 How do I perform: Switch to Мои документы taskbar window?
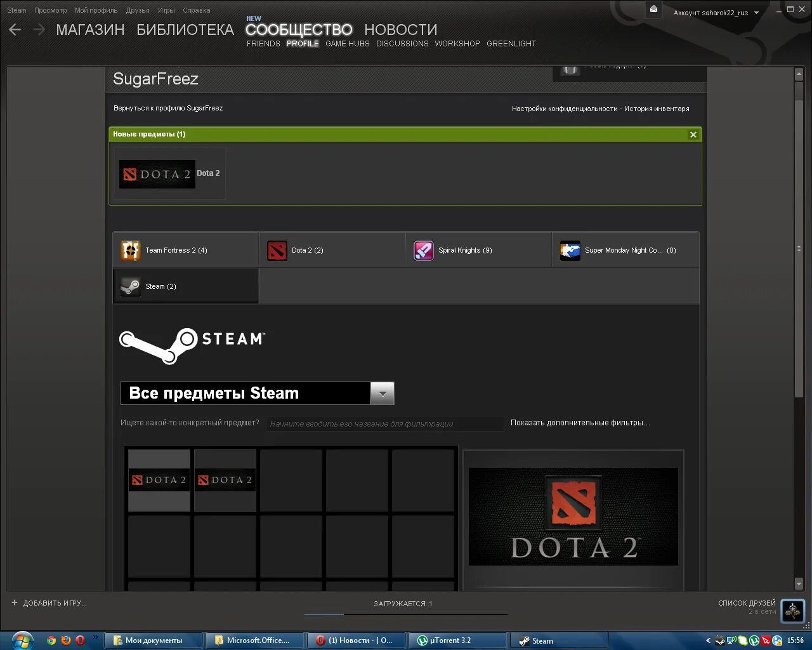point(153,640)
